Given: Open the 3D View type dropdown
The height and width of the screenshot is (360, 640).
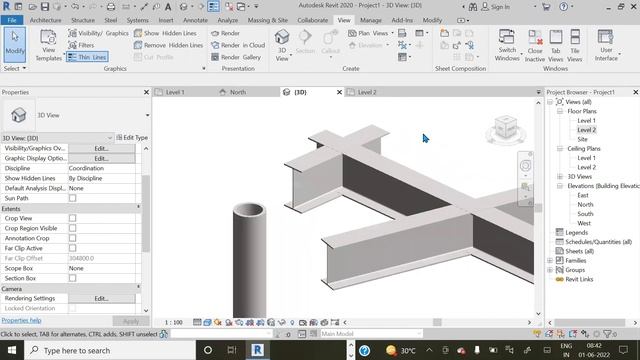Looking at the screenshot, I should (x=147, y=115).
